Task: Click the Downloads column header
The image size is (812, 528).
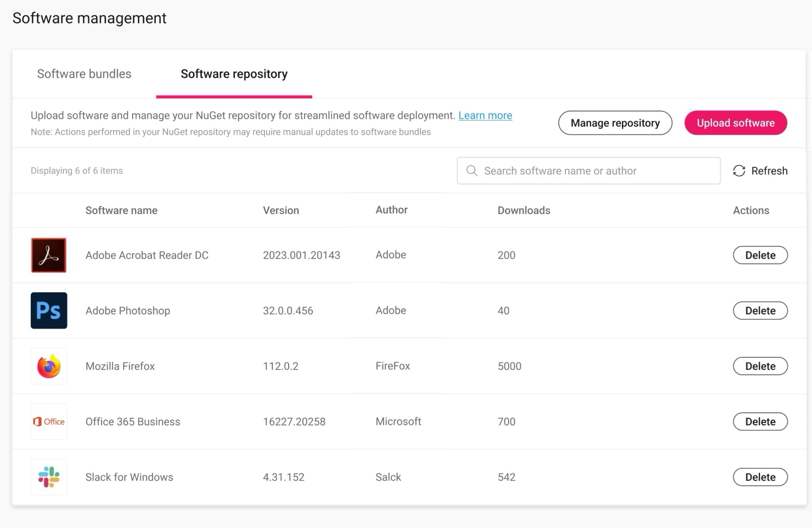Action: coord(524,210)
